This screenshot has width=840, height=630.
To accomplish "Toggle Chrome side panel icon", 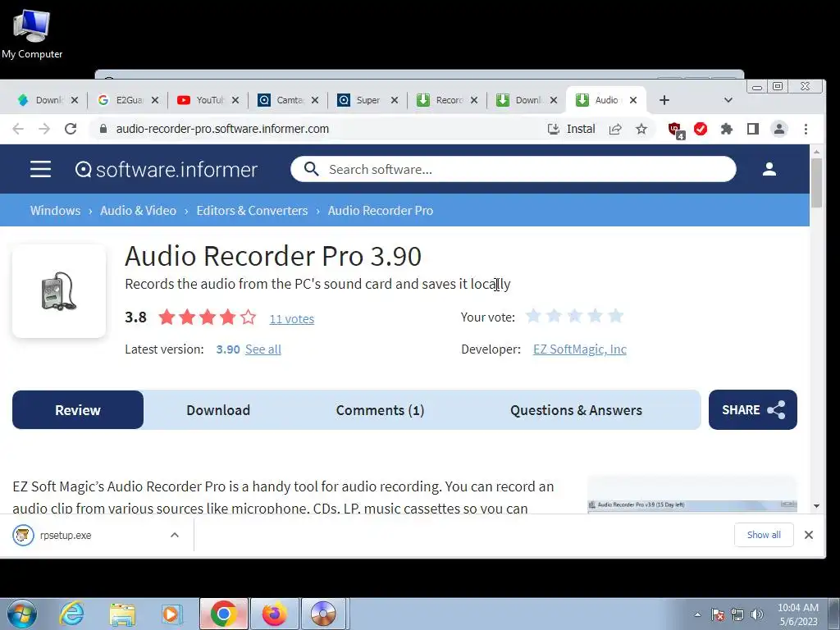I will 753,129.
